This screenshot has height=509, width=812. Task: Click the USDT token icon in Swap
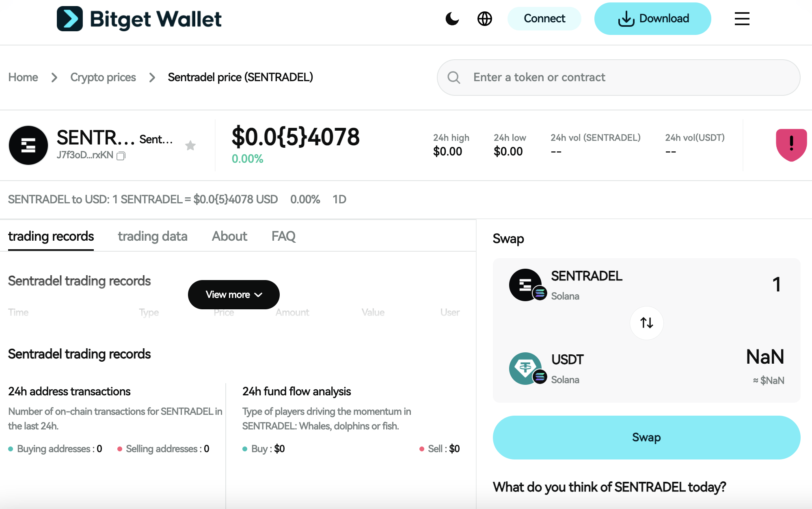(x=526, y=369)
